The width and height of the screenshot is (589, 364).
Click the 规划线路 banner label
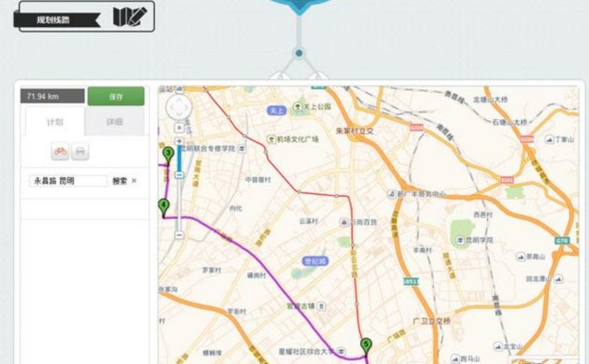coord(53,20)
